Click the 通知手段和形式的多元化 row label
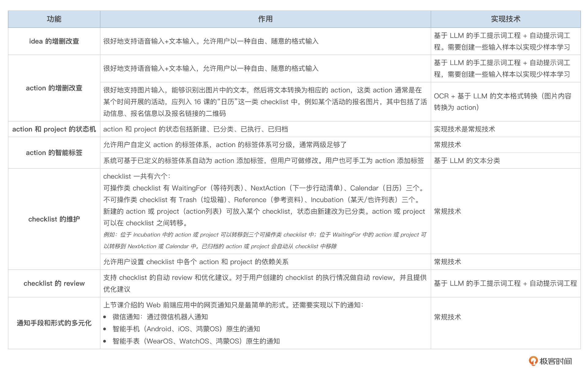Image resolution: width=588 pixels, height=375 pixels. (54, 323)
